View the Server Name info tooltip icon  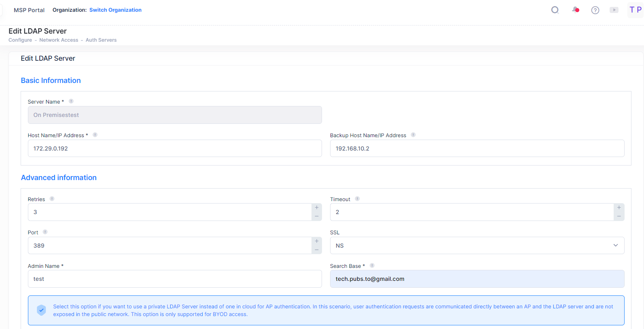click(71, 101)
